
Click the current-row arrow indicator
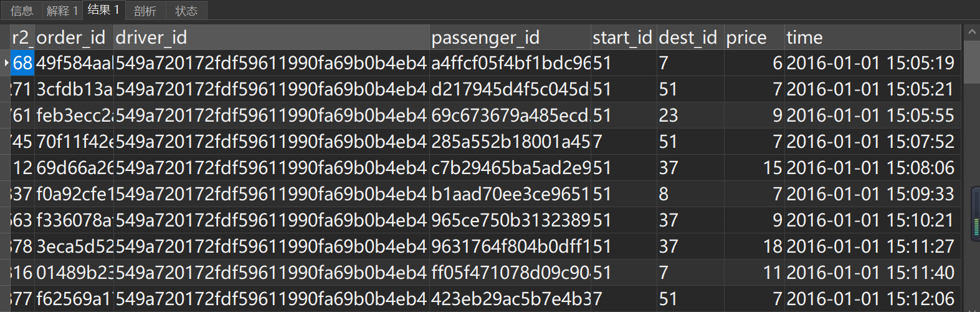[6, 62]
